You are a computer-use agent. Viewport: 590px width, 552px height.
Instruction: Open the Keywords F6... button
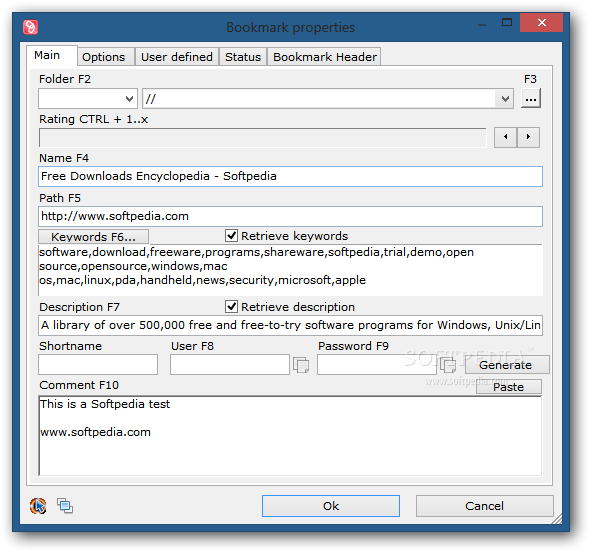(x=93, y=237)
